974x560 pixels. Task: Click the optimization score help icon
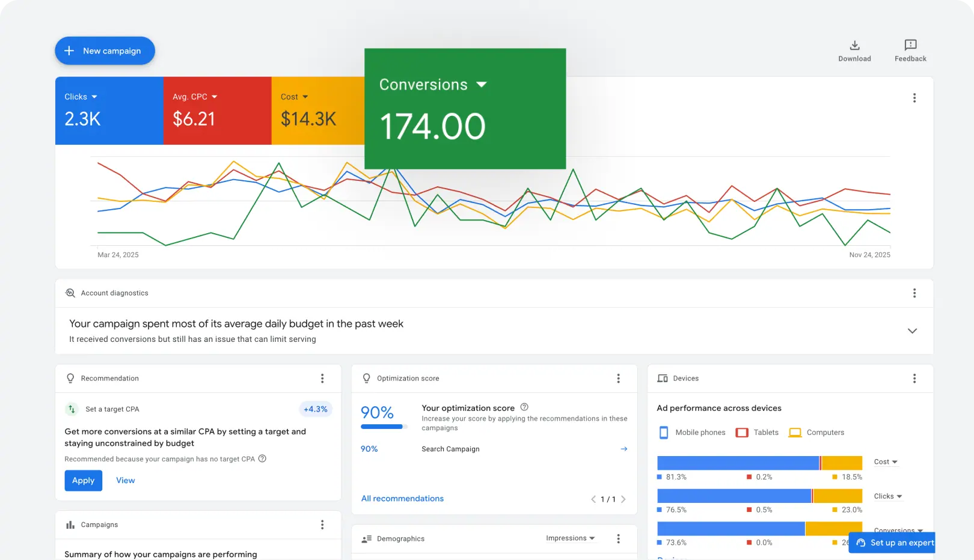(x=524, y=407)
